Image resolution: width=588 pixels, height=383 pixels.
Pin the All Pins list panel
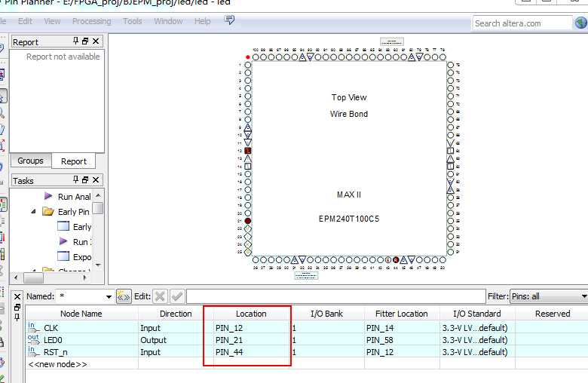[17, 317]
